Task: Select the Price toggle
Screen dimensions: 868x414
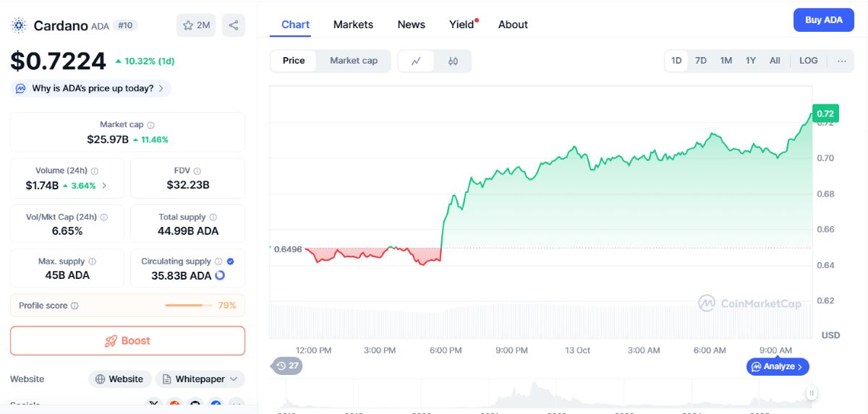Action: coord(294,61)
